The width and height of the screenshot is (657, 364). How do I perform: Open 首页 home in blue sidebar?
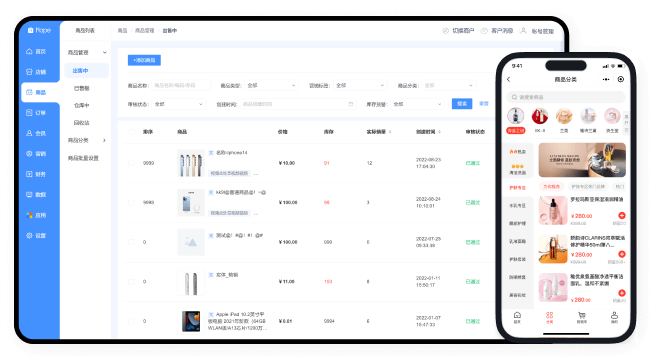coord(36,52)
